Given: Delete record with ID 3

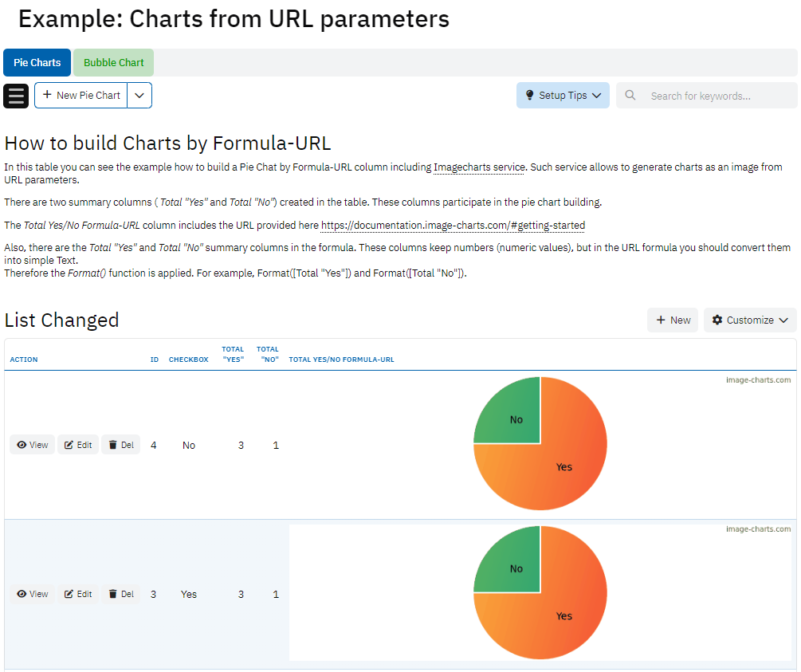Looking at the screenshot, I should tap(121, 594).
